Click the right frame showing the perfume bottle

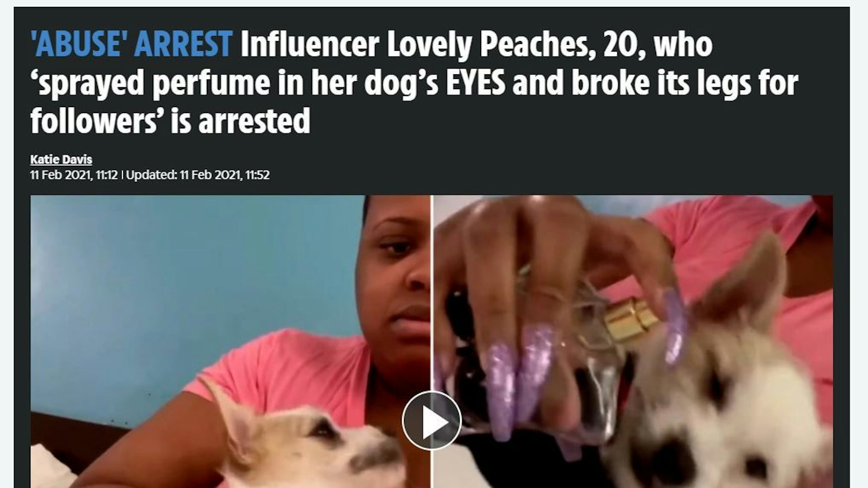click(x=633, y=342)
